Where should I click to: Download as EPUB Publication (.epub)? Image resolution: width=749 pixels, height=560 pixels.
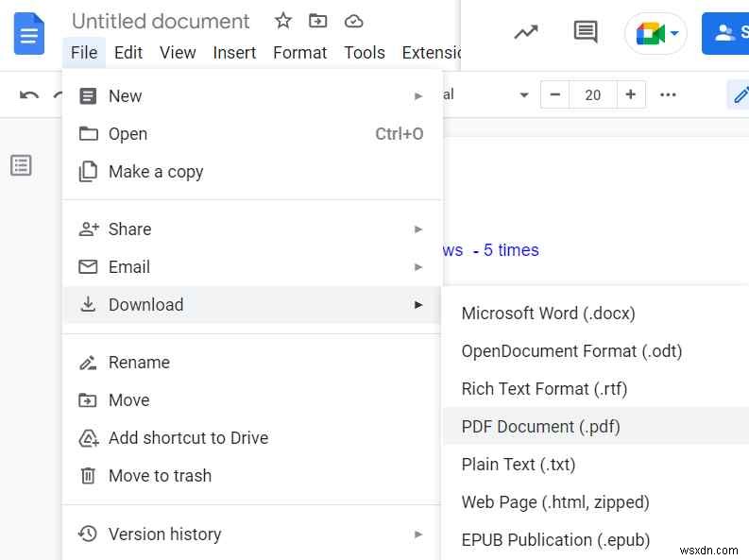pos(596,540)
